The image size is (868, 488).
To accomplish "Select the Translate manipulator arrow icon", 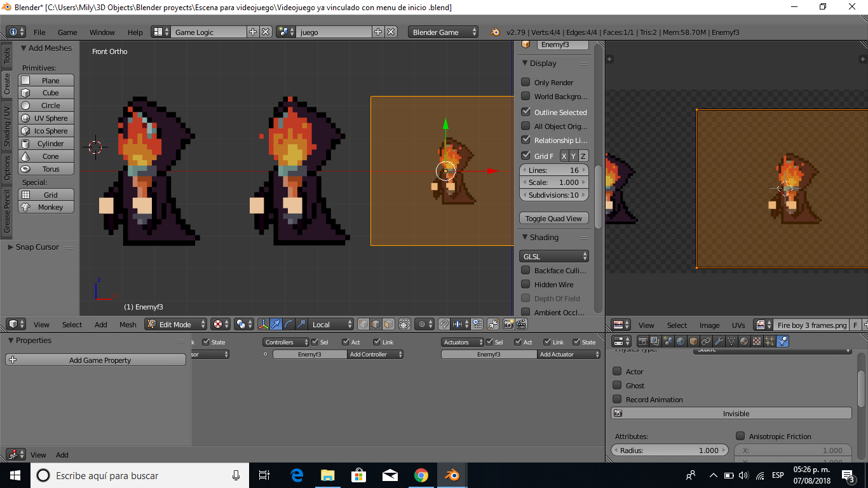I will (x=276, y=324).
